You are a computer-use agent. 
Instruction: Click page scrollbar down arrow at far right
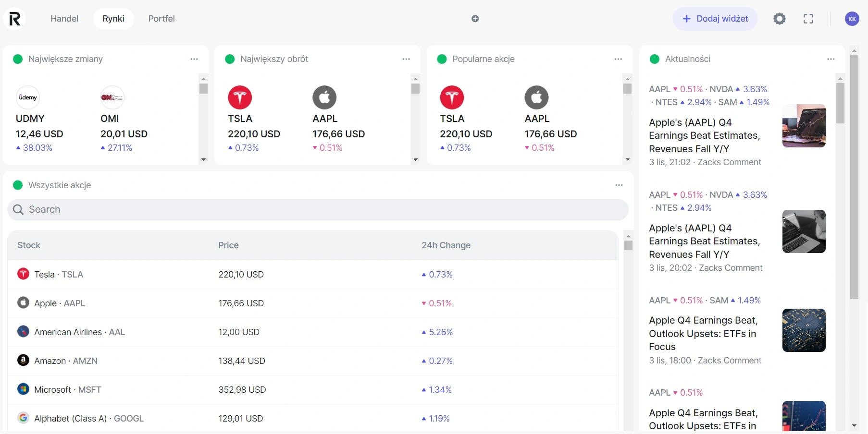(854, 426)
